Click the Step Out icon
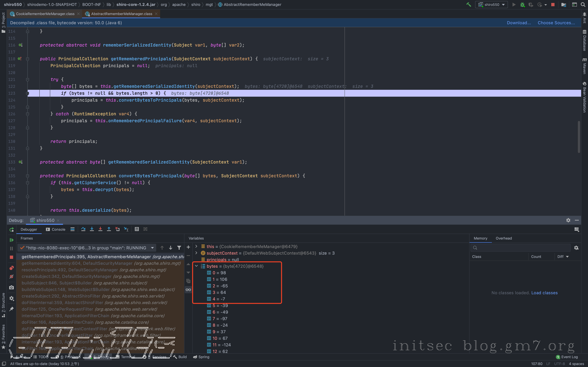This screenshot has width=588, height=367. [109, 229]
